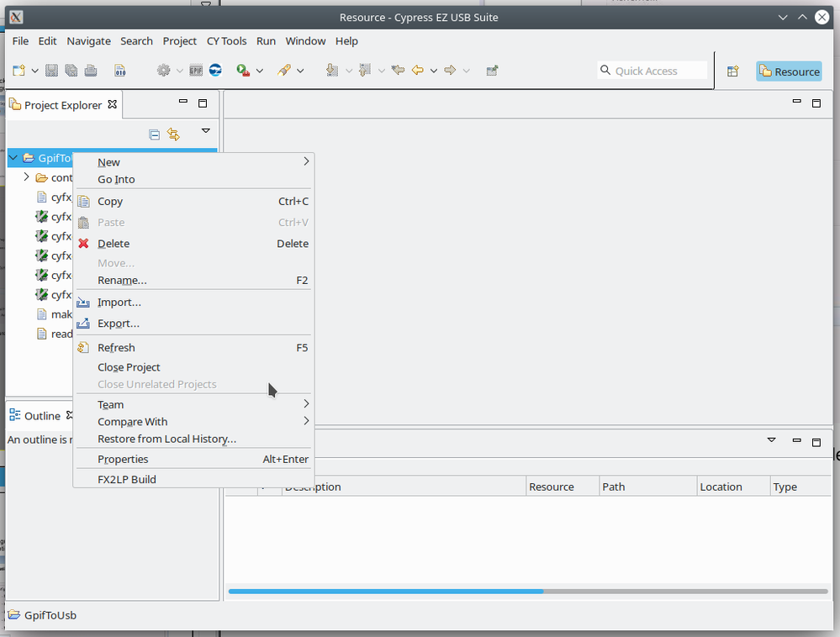
Task: Click the Collapse All icon in Project Explorer
Action: coord(154,134)
